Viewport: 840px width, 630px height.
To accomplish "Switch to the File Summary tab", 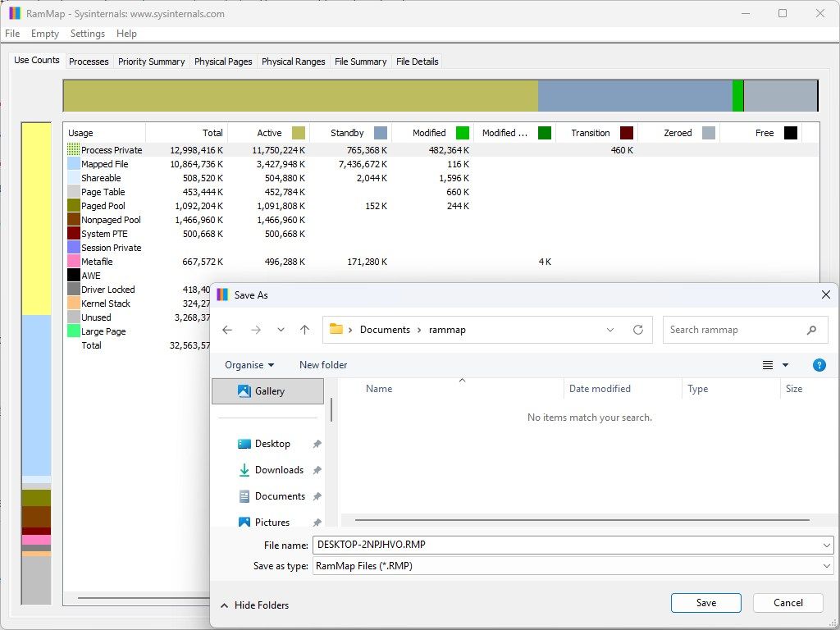I will click(361, 62).
